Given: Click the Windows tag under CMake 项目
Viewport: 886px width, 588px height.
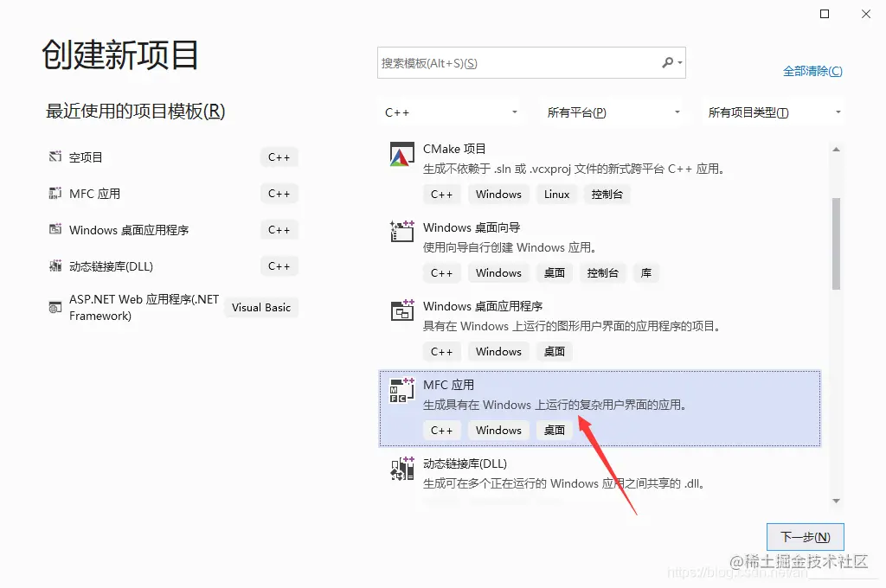Looking at the screenshot, I should pos(498,194).
